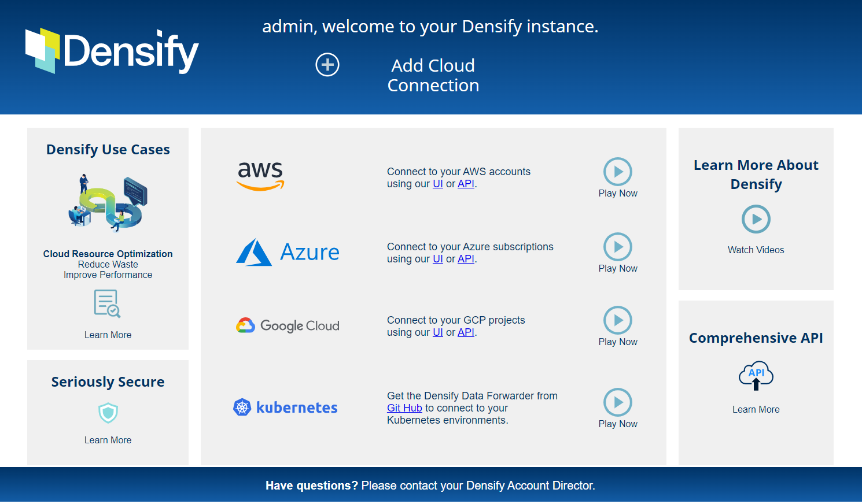
Task: Open the Azure API link
Action: click(466, 259)
